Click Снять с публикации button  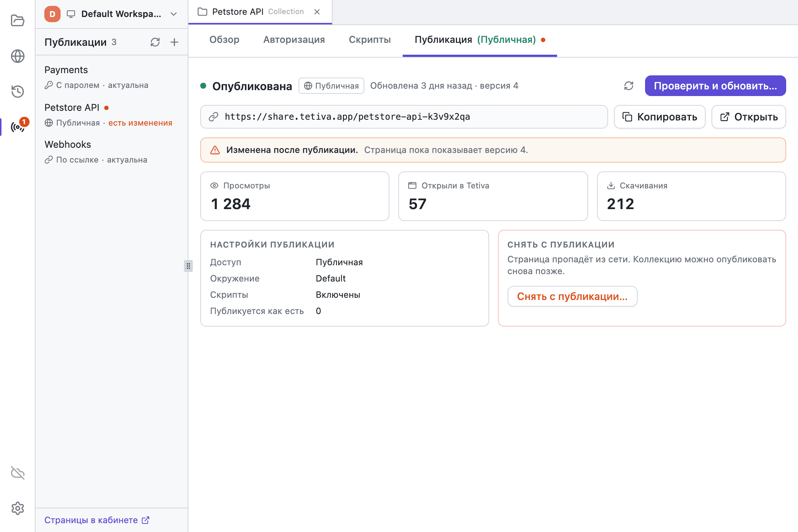(x=572, y=296)
